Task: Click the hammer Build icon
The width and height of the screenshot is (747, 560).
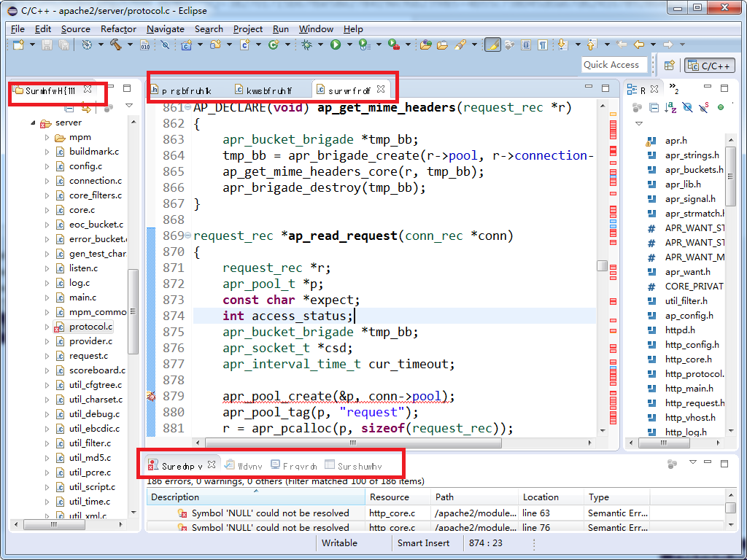Action: 116,44
